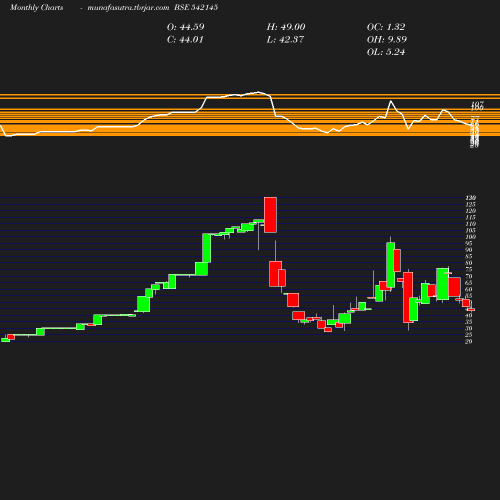Click the indicator line's sharp spike near 107
The width and height of the screenshot is (500, 500).
[391, 101]
